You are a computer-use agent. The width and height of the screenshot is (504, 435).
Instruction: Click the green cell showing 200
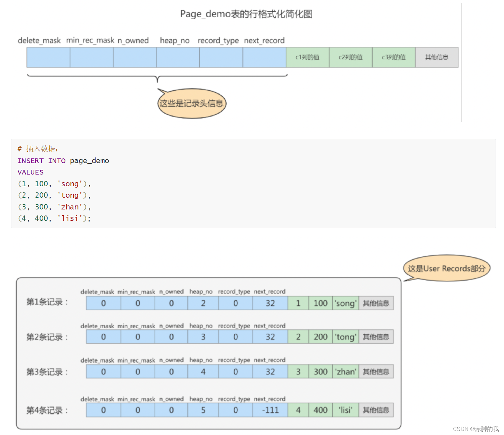[x=321, y=337]
